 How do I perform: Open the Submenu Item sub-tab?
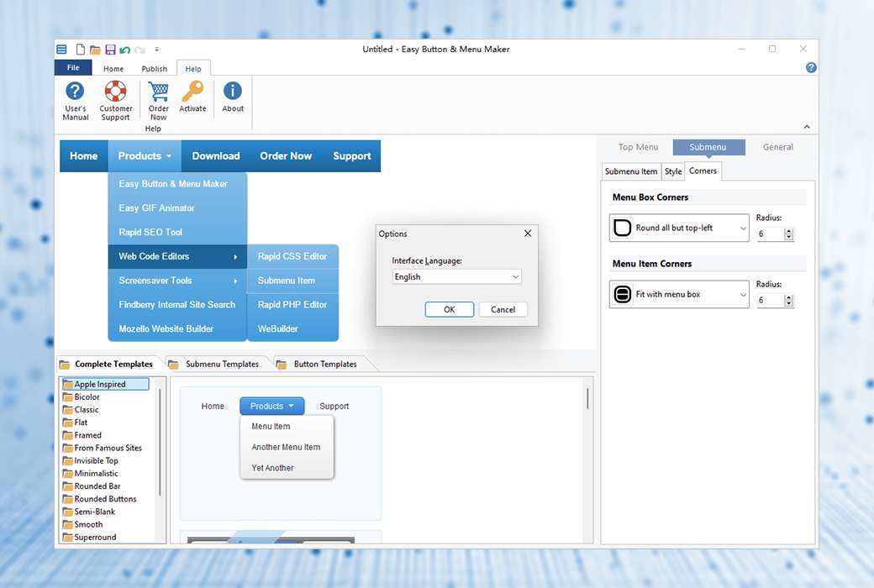[631, 171]
